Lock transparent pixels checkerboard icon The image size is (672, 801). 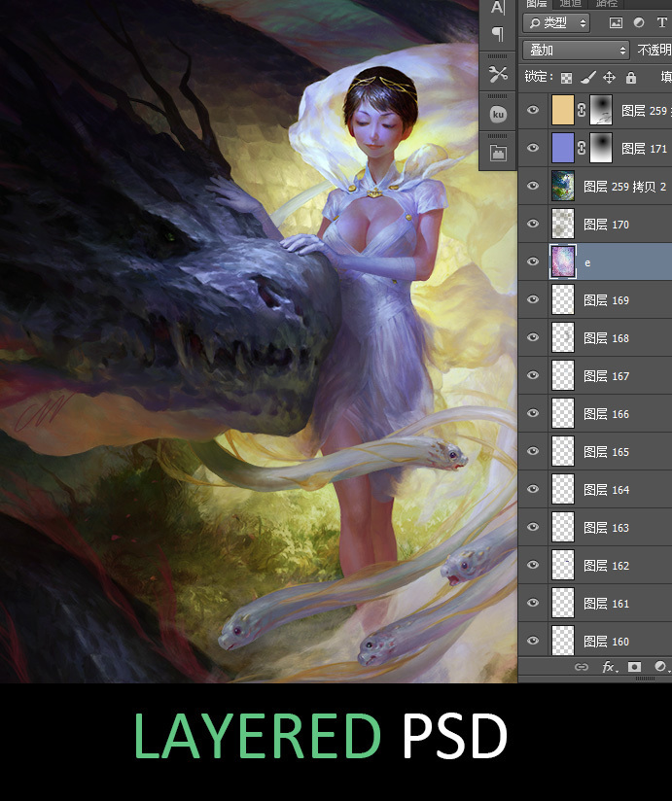pos(566,78)
